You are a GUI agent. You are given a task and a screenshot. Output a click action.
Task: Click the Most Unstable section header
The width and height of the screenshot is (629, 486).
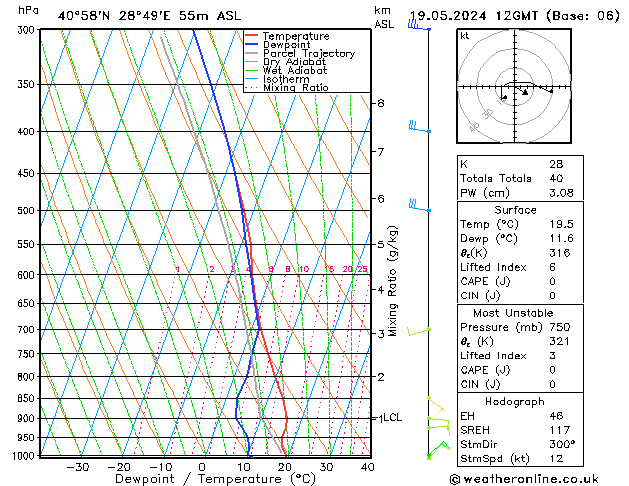click(514, 313)
